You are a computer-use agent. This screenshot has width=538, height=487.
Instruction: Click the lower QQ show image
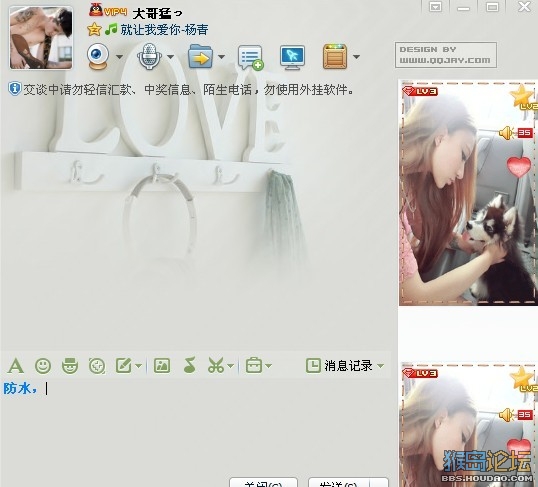point(468,424)
